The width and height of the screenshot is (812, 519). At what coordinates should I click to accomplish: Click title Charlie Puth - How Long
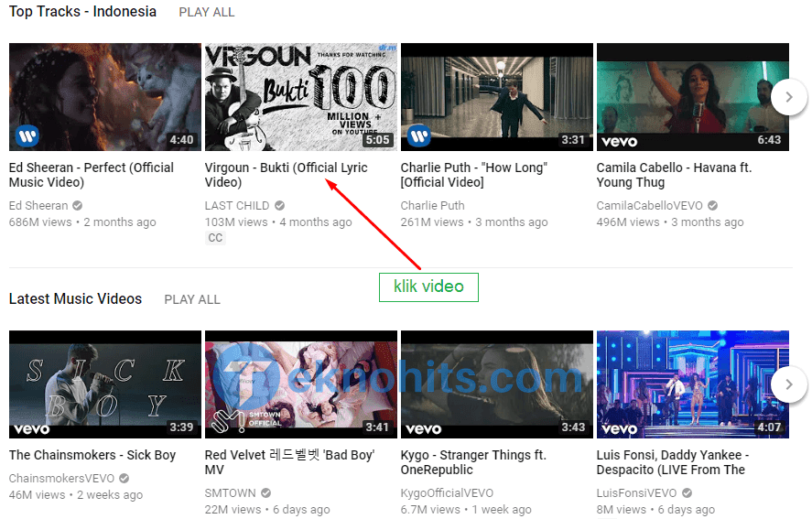(x=474, y=175)
